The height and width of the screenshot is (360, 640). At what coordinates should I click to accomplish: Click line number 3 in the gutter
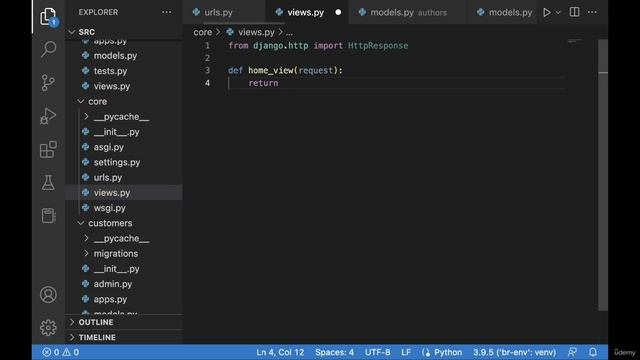coord(207,70)
